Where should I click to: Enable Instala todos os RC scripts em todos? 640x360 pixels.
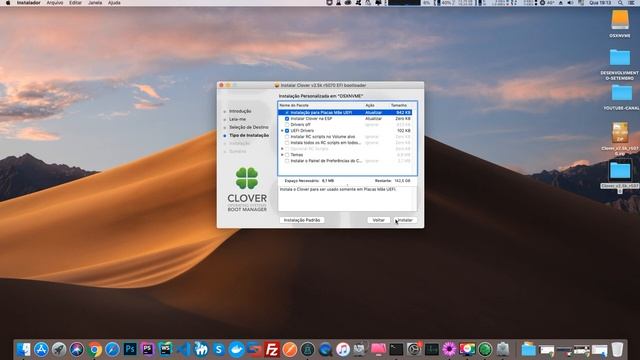tap(287, 143)
